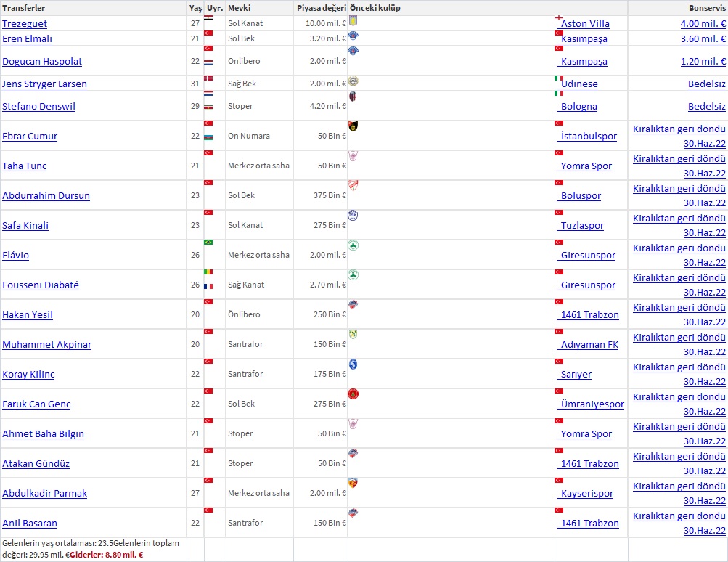The width and height of the screenshot is (728, 562).
Task: Click Adıyaman FK club crest icon
Action: [x=353, y=334]
